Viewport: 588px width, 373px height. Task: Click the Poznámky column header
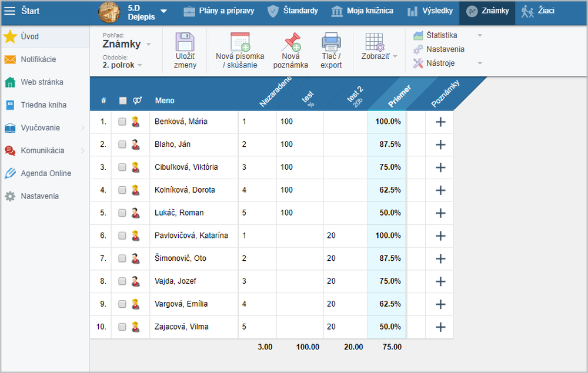(x=445, y=93)
